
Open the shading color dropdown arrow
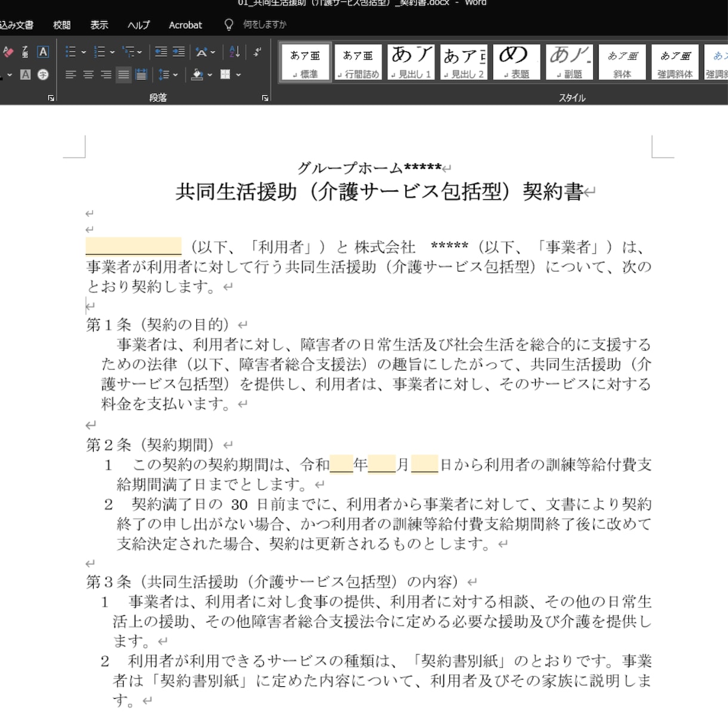point(209,75)
